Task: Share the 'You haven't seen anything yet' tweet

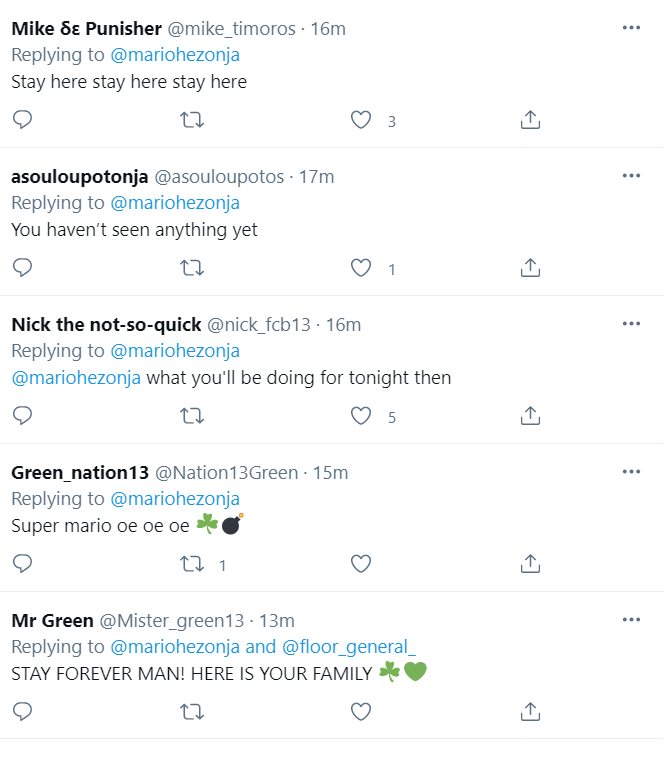Action: [531, 268]
